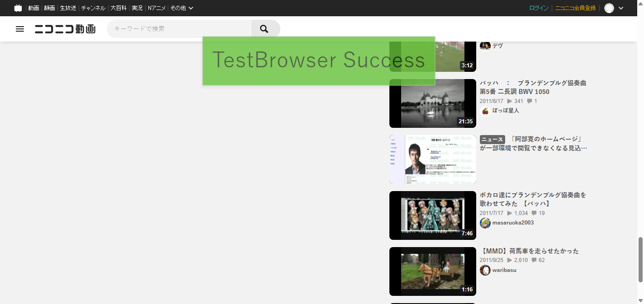644x304 pixels.
Task: Select the Nアニメ menu item
Action: coord(156,8)
